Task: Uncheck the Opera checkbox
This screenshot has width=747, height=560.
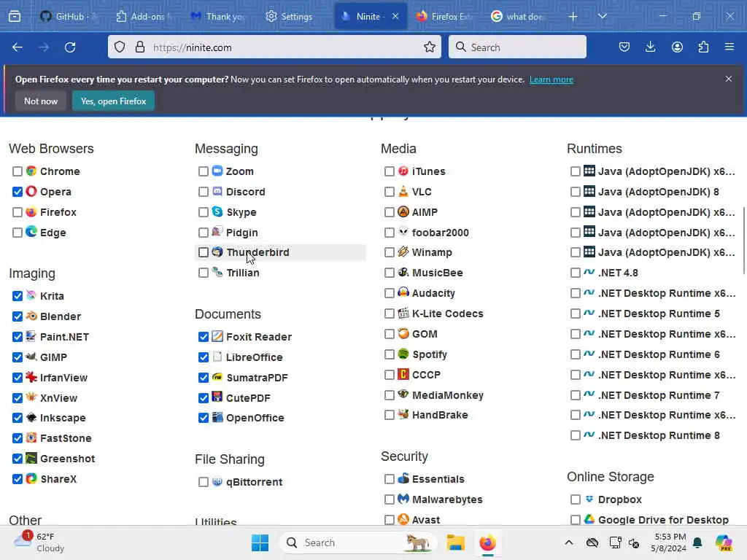Action: 18,192
